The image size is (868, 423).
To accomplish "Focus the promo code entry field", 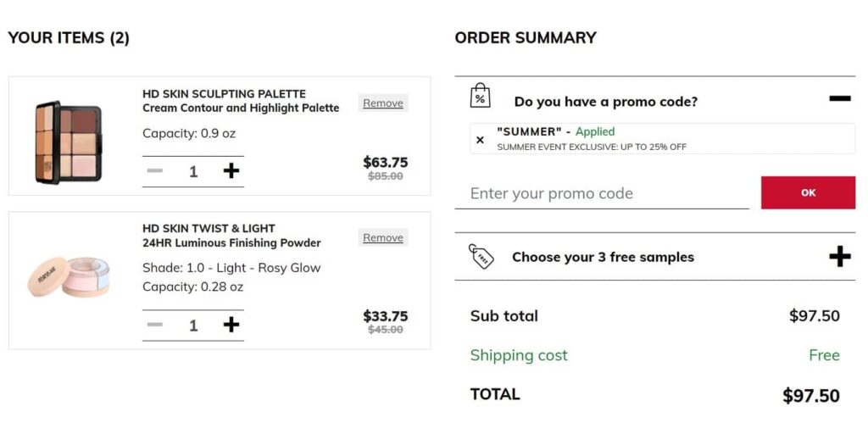I will [602, 193].
